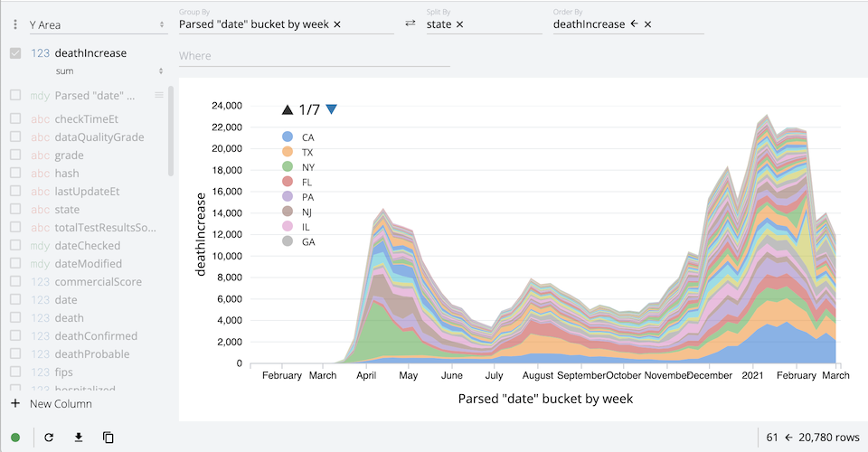Click the deathIncrease y-axis label
The image size is (868, 452).
click(201, 234)
